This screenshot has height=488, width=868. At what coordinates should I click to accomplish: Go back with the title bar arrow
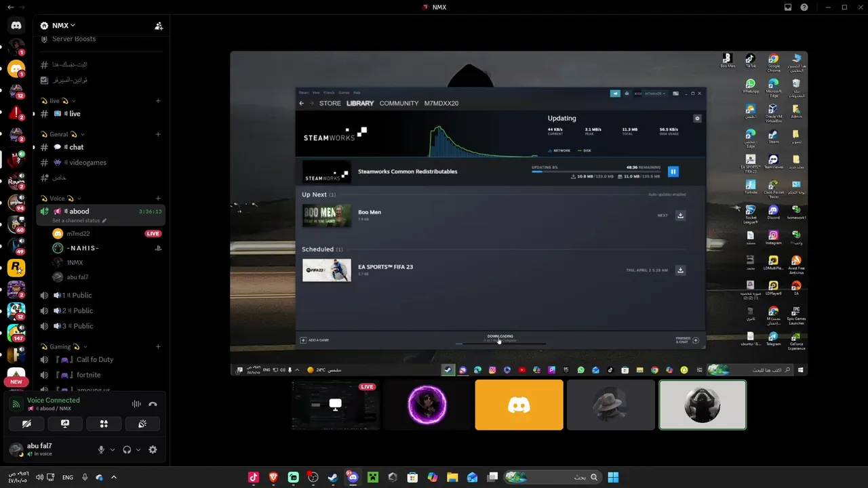click(10, 7)
